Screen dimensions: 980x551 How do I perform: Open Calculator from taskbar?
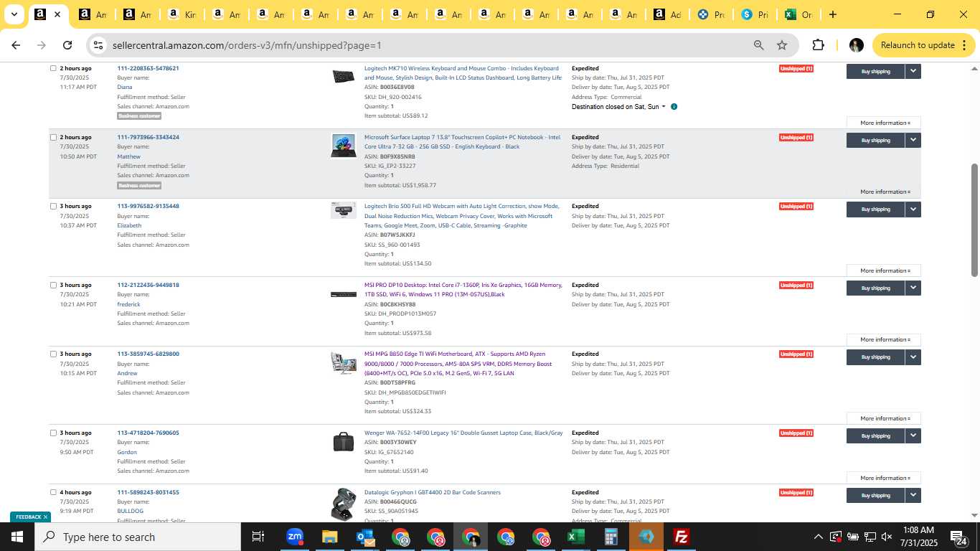[611, 537]
